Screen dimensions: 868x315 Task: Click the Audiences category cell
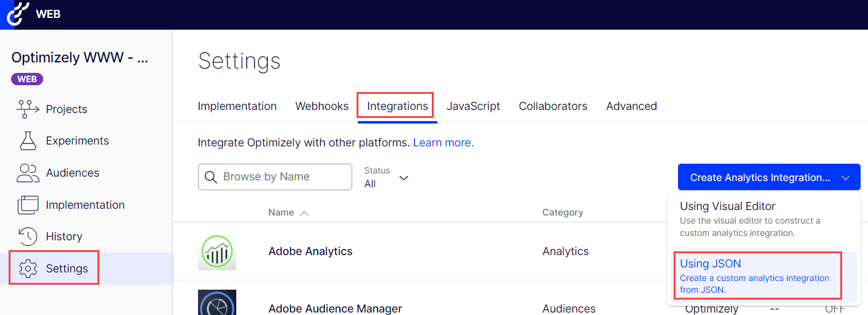(569, 308)
